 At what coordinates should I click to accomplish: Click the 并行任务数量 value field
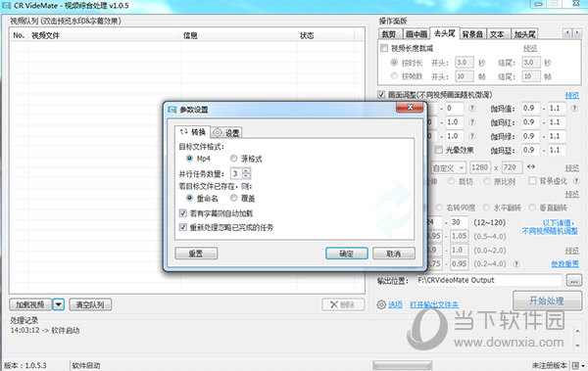(x=236, y=173)
